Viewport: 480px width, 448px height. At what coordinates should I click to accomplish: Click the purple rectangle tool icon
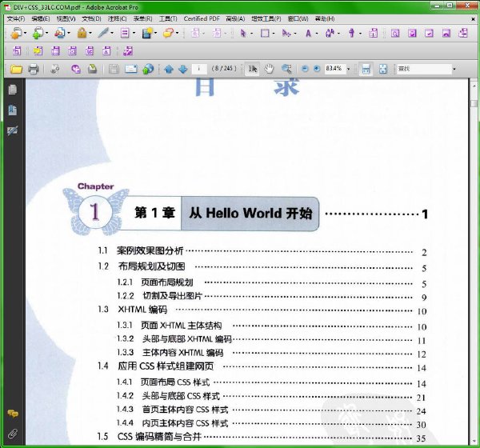[x=265, y=33]
